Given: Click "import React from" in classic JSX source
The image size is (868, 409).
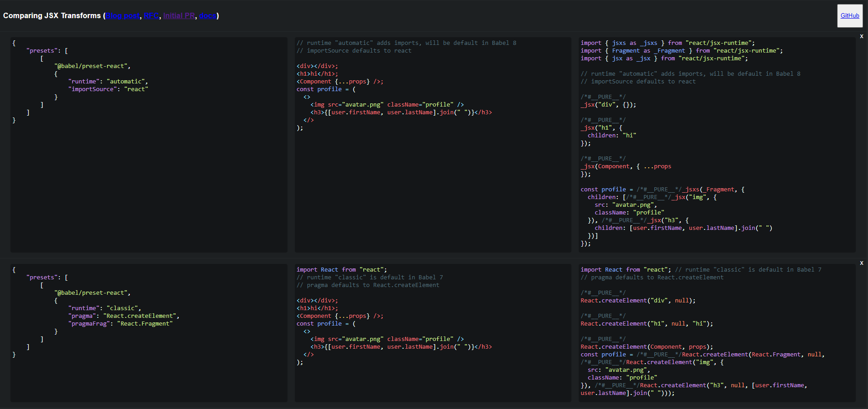Looking at the screenshot, I should (x=327, y=270).
